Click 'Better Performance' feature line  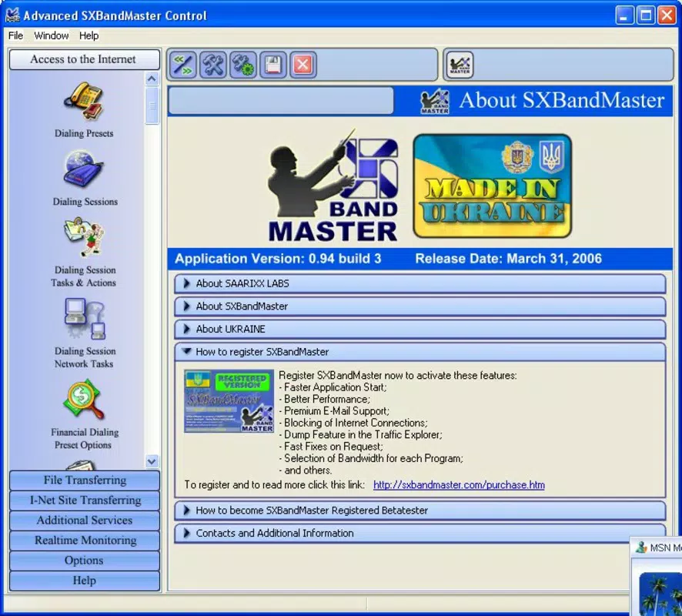[x=325, y=399]
